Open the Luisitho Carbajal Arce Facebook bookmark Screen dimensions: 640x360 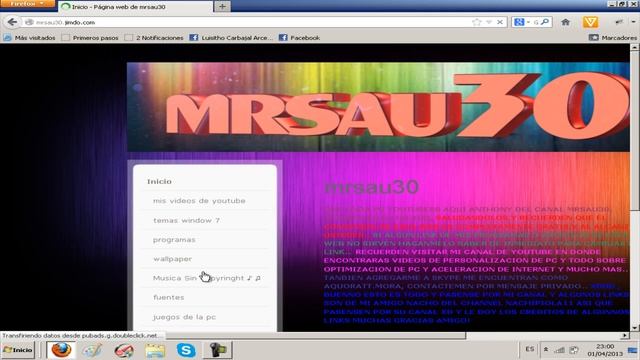pos(231,38)
